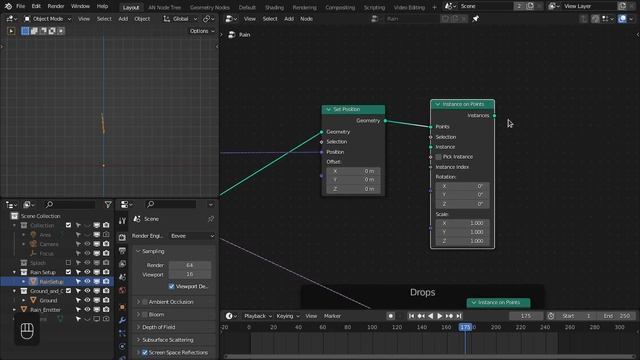Switch to the Compositing workspace tab
The height and width of the screenshot is (360, 640).
pos(340,7)
